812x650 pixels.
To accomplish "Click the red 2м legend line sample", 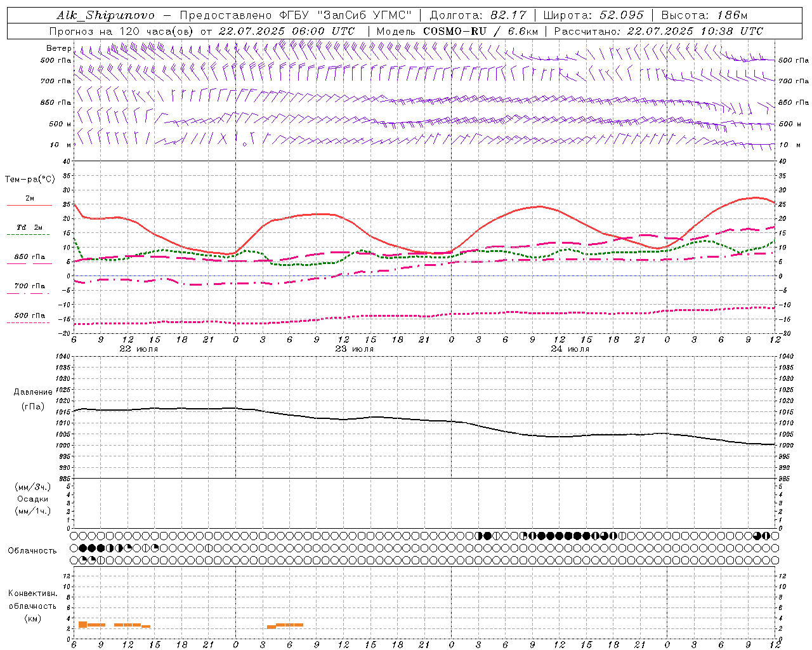I will click(x=29, y=206).
